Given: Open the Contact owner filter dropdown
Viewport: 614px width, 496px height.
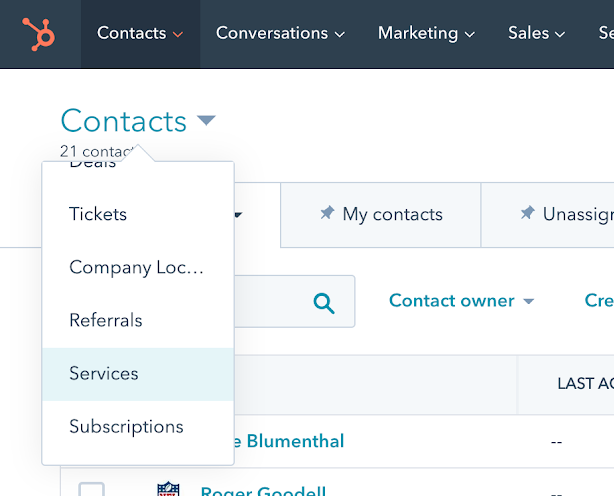Looking at the screenshot, I should coord(461,301).
